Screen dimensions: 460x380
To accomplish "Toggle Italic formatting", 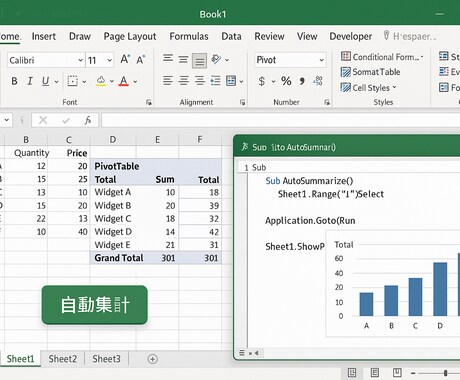I will tap(30, 81).
